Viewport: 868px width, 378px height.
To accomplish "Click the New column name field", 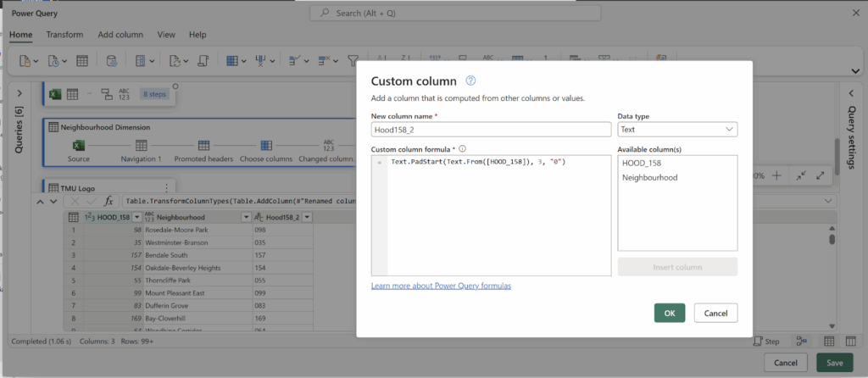I will [491, 130].
